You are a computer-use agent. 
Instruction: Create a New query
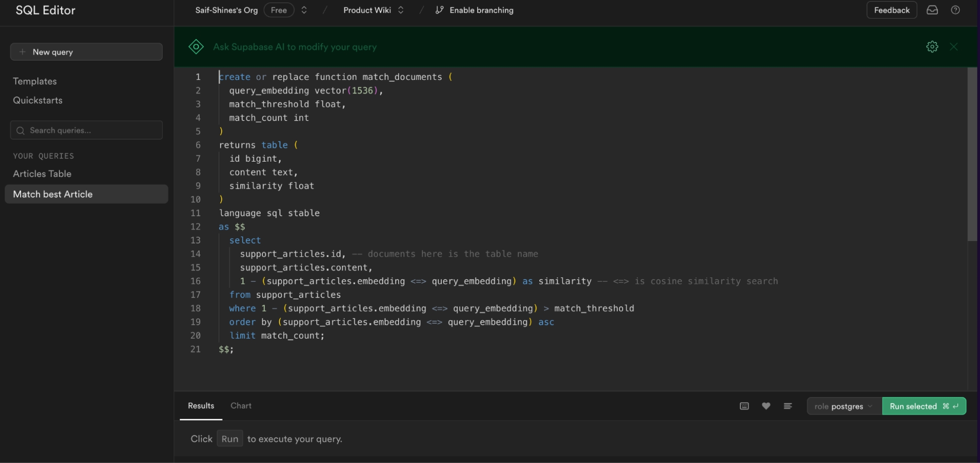pyautogui.click(x=86, y=52)
